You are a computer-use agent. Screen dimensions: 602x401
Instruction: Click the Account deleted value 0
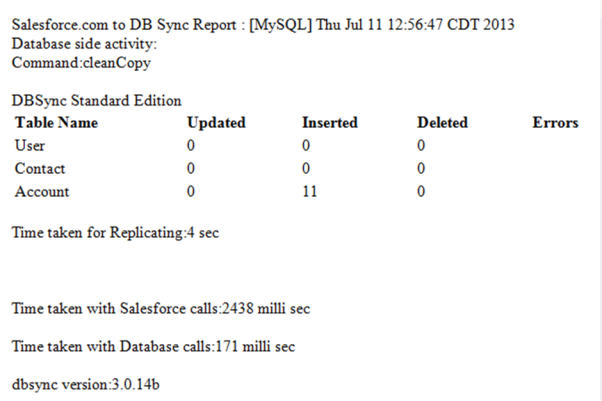pyautogui.click(x=421, y=192)
